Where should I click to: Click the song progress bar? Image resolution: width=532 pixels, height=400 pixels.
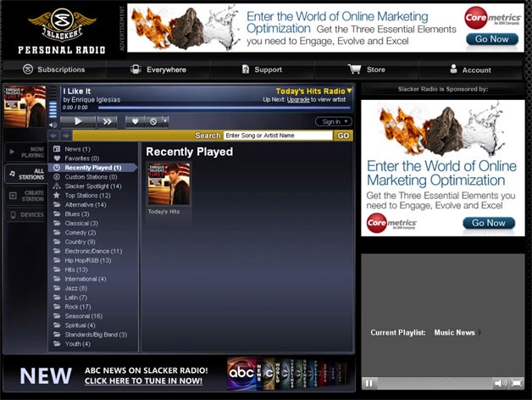click(224, 108)
